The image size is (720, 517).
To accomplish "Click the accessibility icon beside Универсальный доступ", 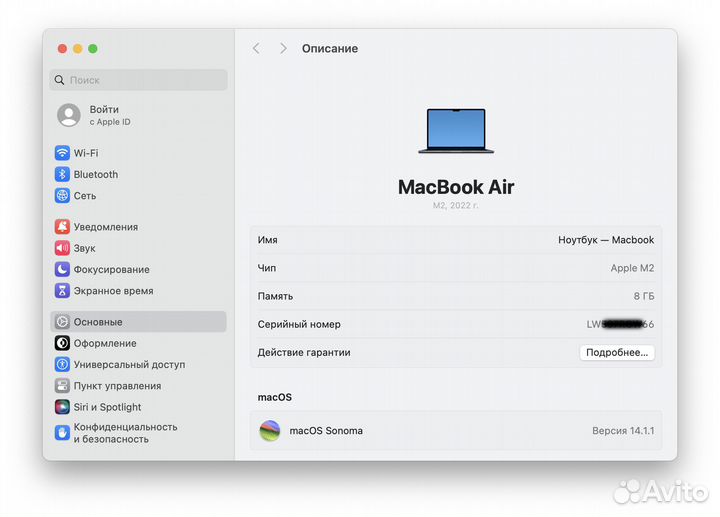I will tap(62, 365).
